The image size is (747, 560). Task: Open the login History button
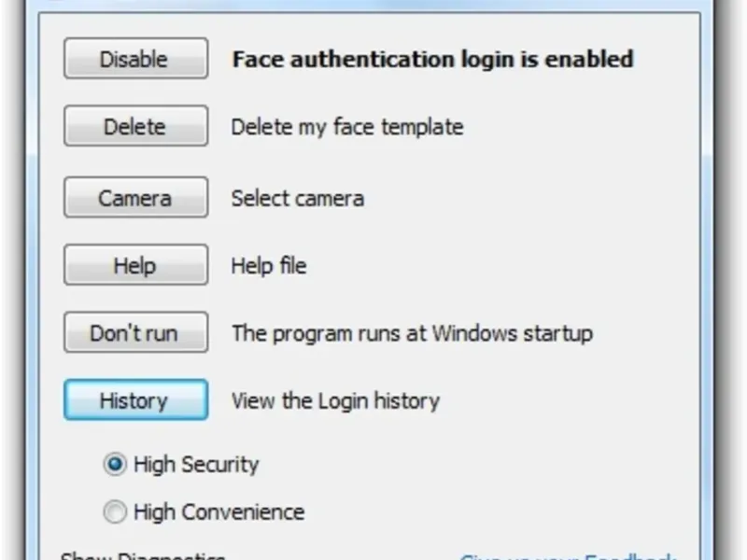(135, 401)
